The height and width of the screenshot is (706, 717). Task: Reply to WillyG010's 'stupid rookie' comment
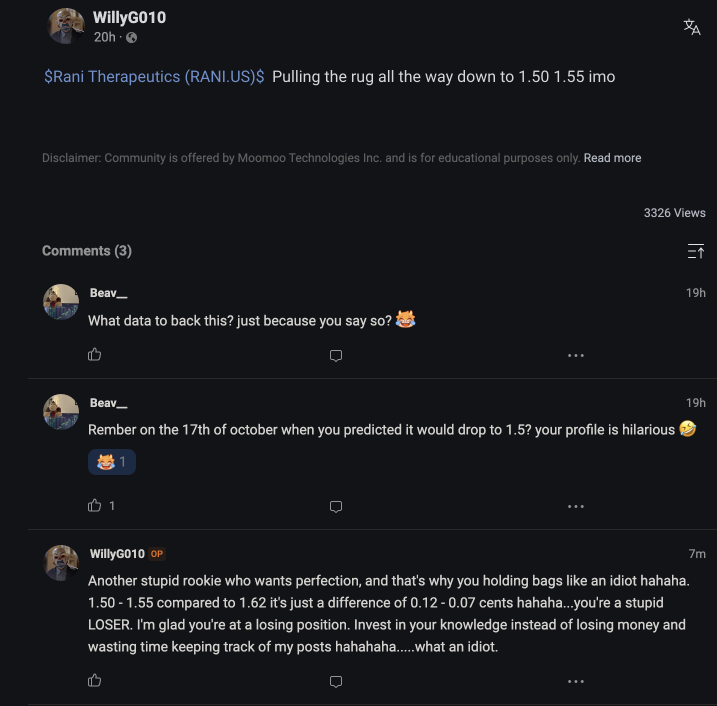(x=336, y=682)
